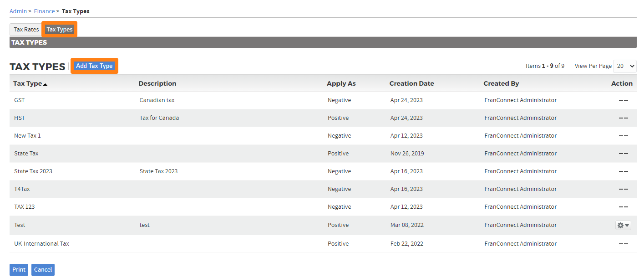This screenshot has height=278, width=644.
Task: Select the Tax Types tab
Action: (x=60, y=30)
